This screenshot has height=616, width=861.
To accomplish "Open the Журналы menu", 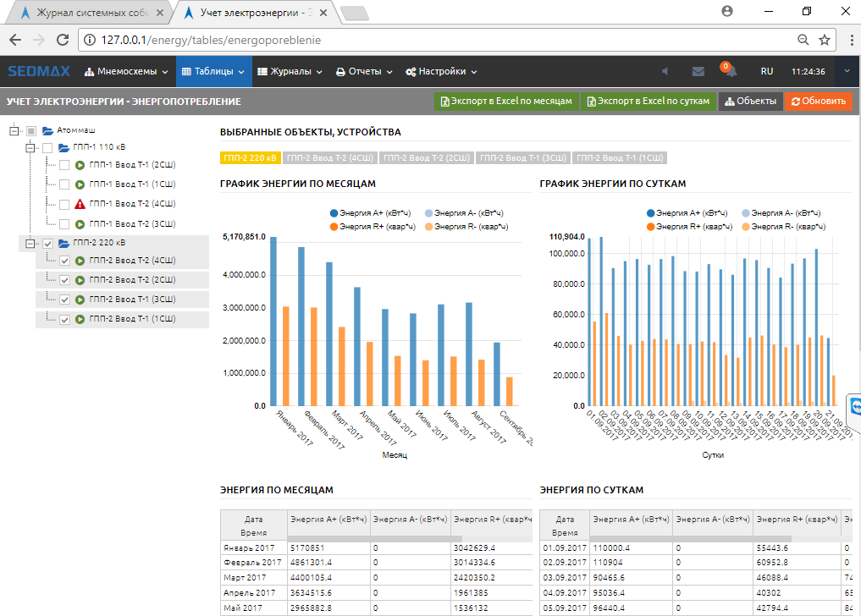I will pyautogui.click(x=290, y=72).
